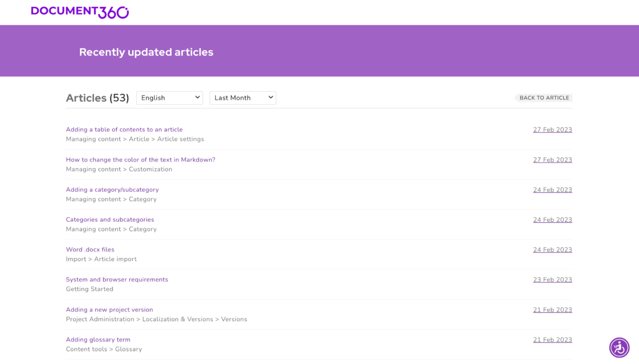Open 'Categories and subcategories' article
This screenshot has width=639, height=364.
click(110, 219)
